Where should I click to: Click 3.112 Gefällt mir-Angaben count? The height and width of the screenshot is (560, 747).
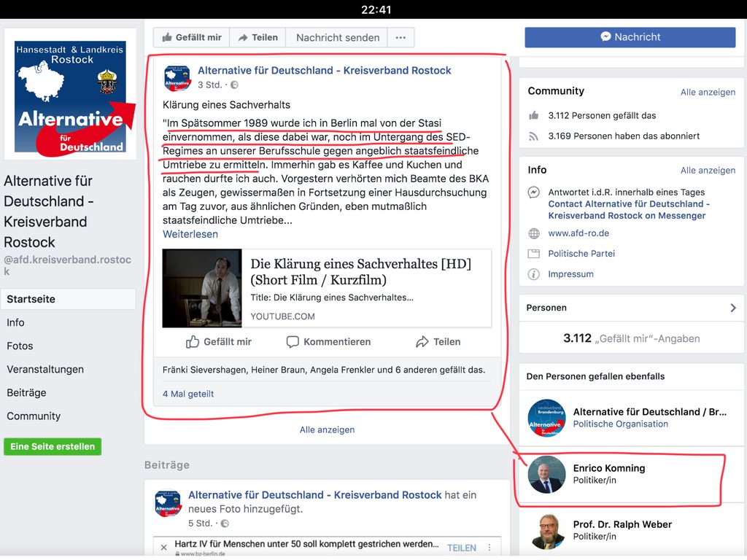[x=631, y=338]
